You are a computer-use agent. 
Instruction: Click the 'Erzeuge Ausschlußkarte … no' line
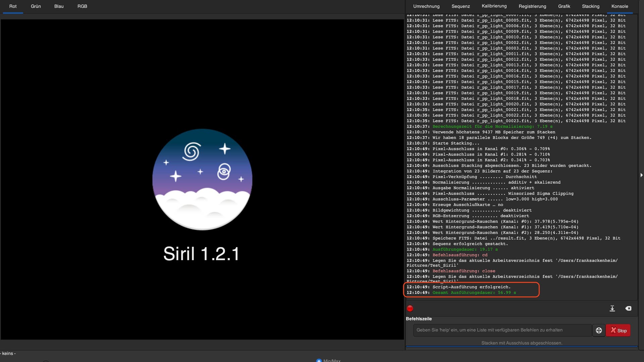point(455,205)
